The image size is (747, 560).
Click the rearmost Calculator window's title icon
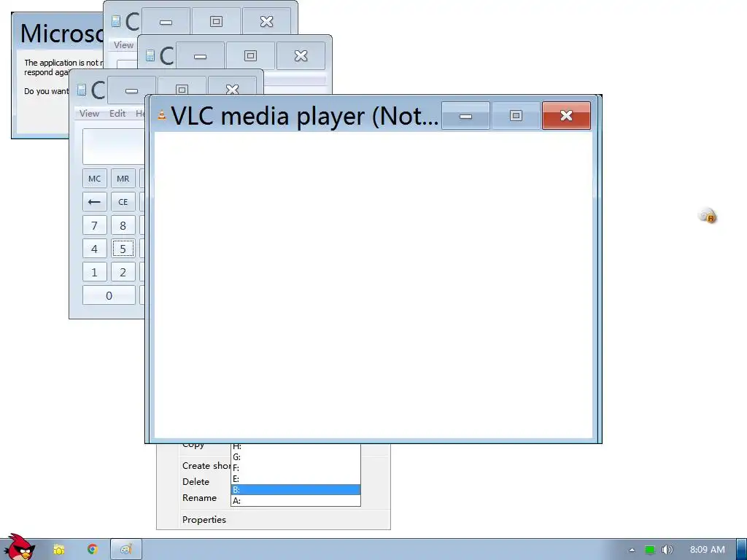coord(116,21)
